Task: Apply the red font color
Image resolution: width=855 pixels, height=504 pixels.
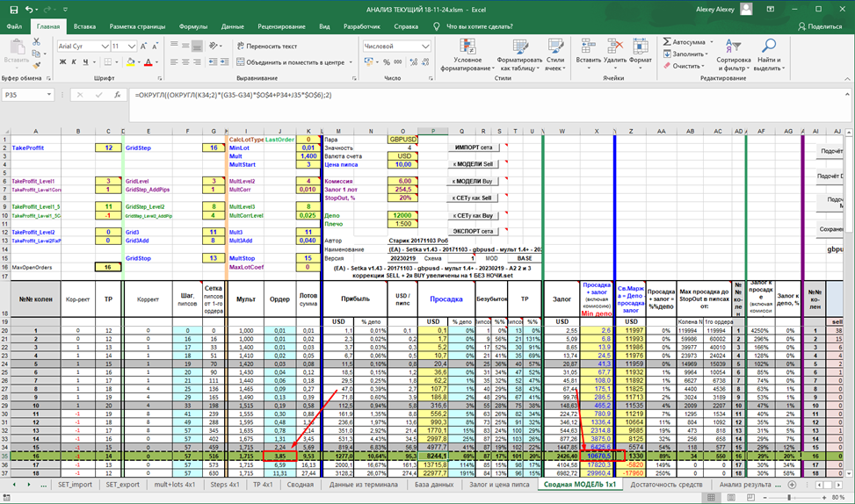Action: [148, 62]
